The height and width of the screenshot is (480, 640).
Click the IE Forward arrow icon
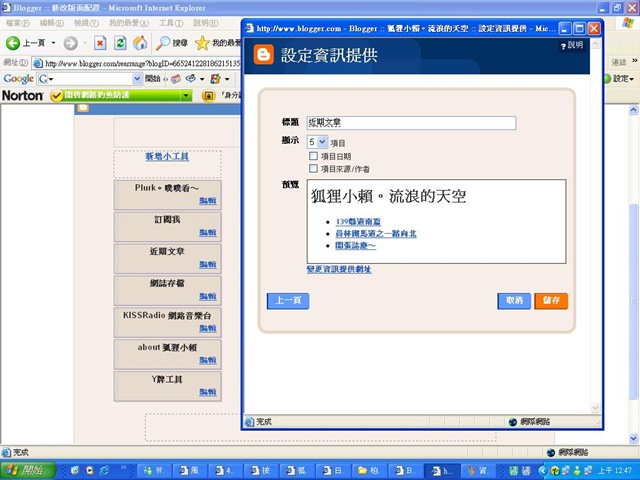(71, 43)
